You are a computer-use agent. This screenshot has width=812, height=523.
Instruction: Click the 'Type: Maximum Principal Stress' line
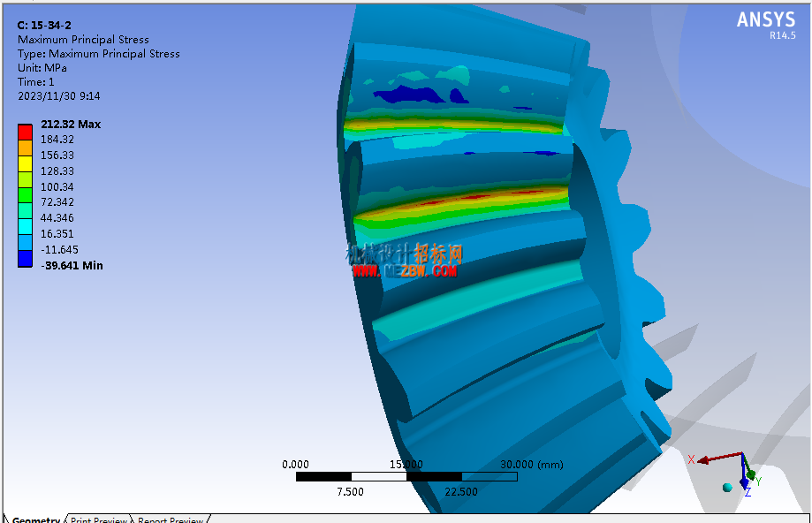tap(98, 54)
